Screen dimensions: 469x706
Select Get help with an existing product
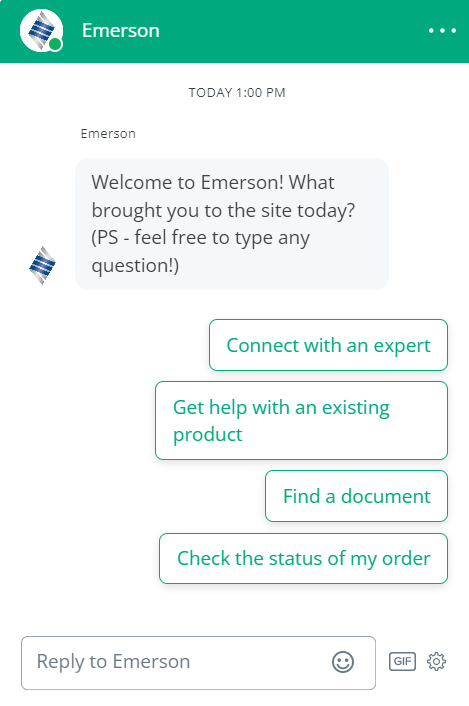tap(302, 421)
